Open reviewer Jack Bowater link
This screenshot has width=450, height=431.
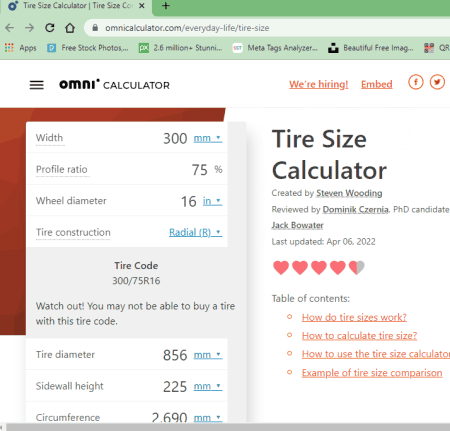point(297,225)
